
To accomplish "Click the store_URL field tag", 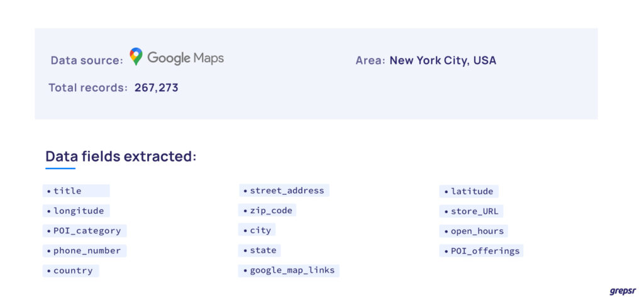I will point(471,211).
